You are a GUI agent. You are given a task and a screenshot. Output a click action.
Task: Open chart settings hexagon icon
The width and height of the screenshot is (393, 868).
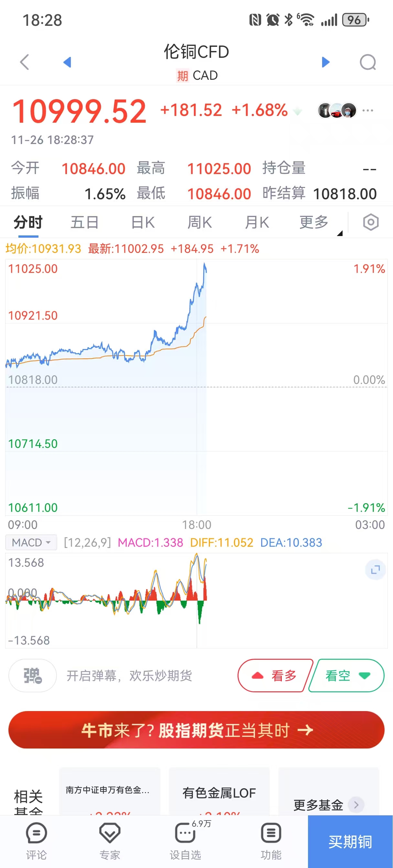(371, 222)
